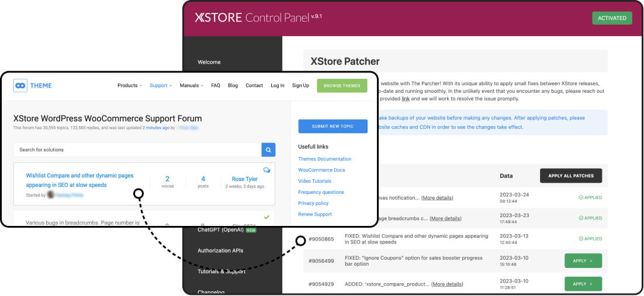Screen dimensions: 644x296
Task: Click the green resolved checkmark on breadcrumbs topic
Action: pos(266,217)
